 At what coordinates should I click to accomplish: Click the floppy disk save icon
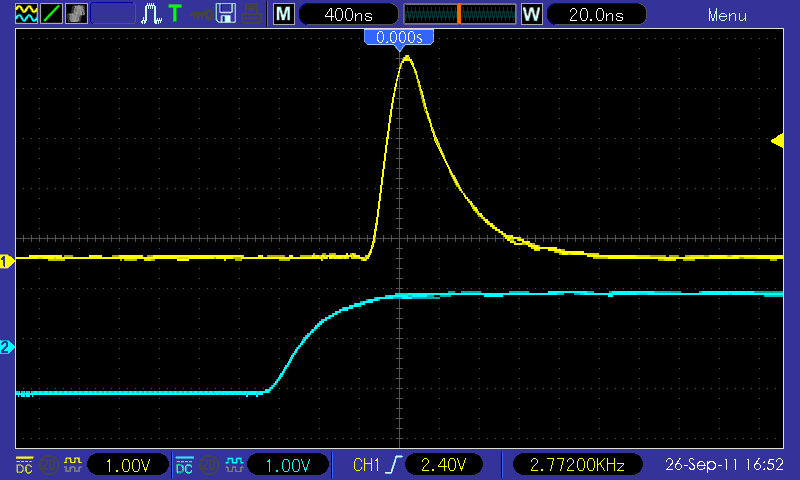[226, 14]
